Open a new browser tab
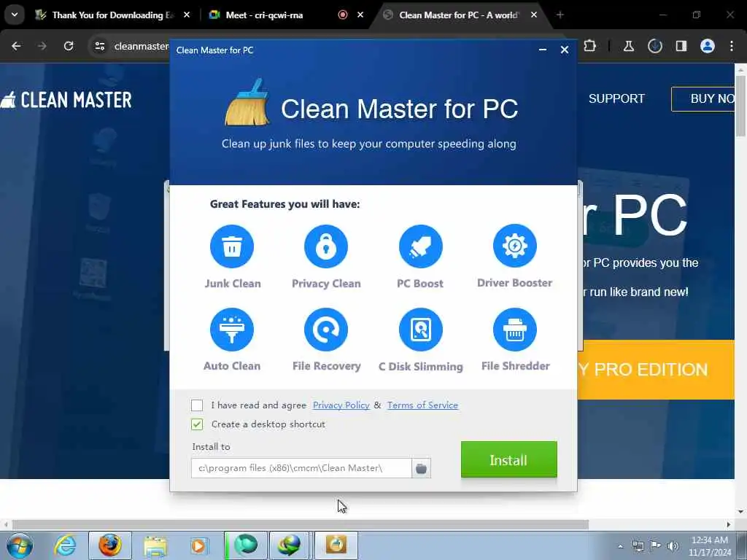The image size is (747, 560). click(x=560, y=15)
